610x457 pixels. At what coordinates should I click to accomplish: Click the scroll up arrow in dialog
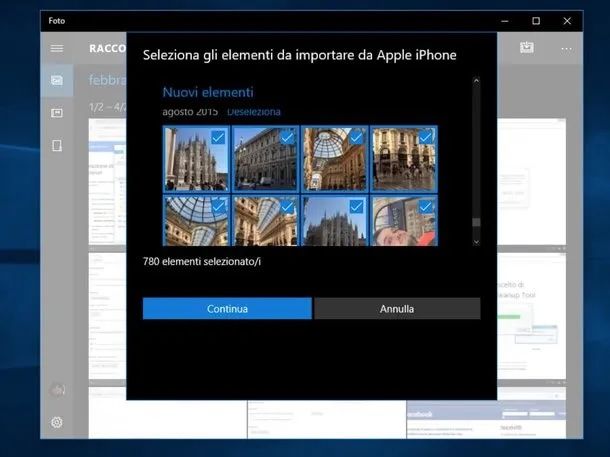pos(476,81)
